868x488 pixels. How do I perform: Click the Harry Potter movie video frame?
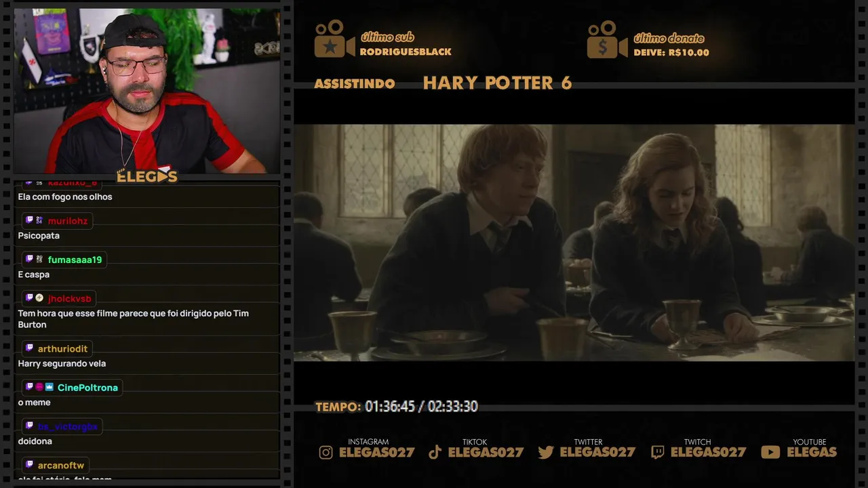point(574,243)
